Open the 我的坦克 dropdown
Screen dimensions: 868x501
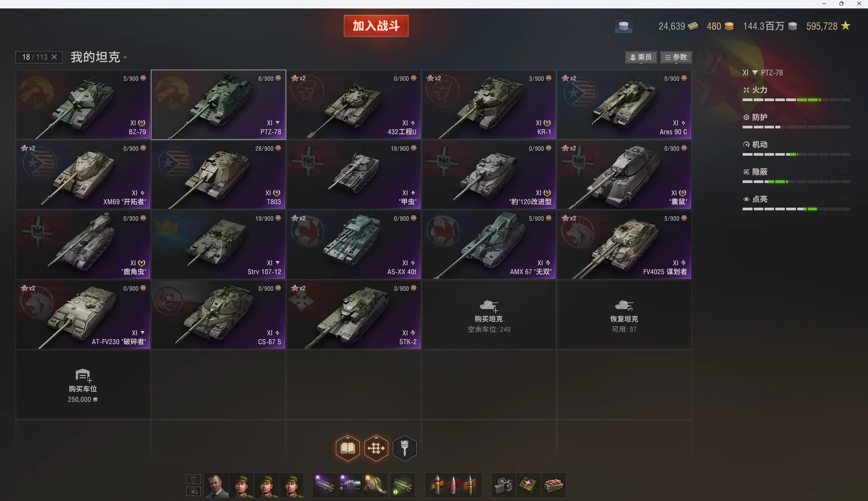coord(98,57)
